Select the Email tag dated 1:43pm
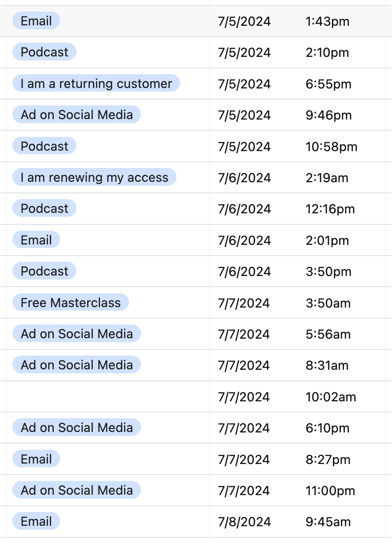The image size is (392, 544). tap(36, 21)
